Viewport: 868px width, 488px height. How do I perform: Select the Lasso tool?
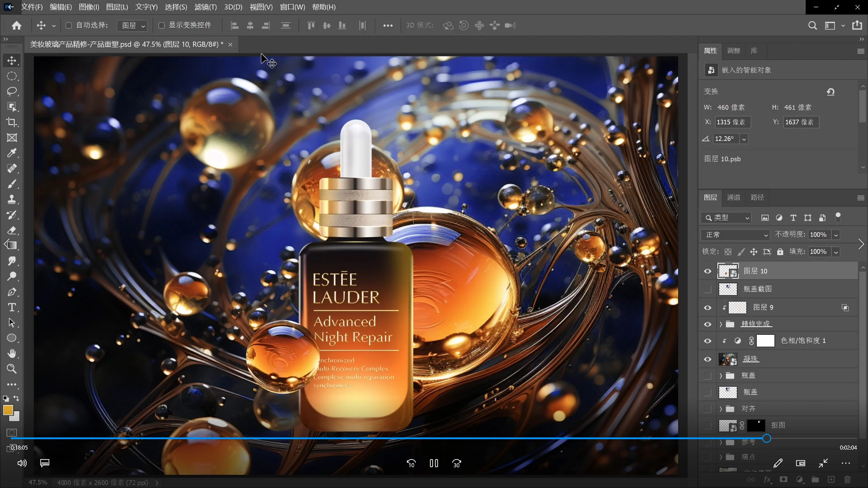(12, 91)
